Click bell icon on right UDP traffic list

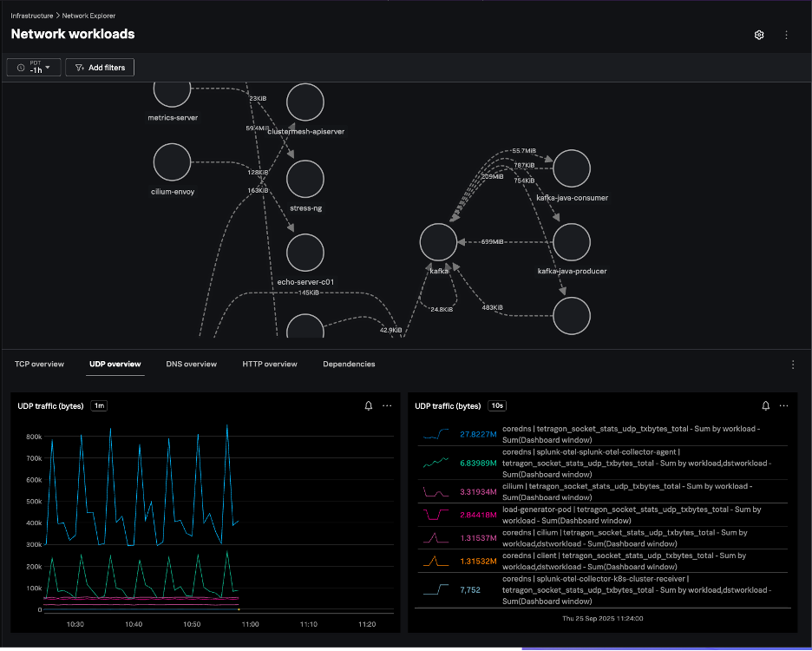pyautogui.click(x=765, y=405)
